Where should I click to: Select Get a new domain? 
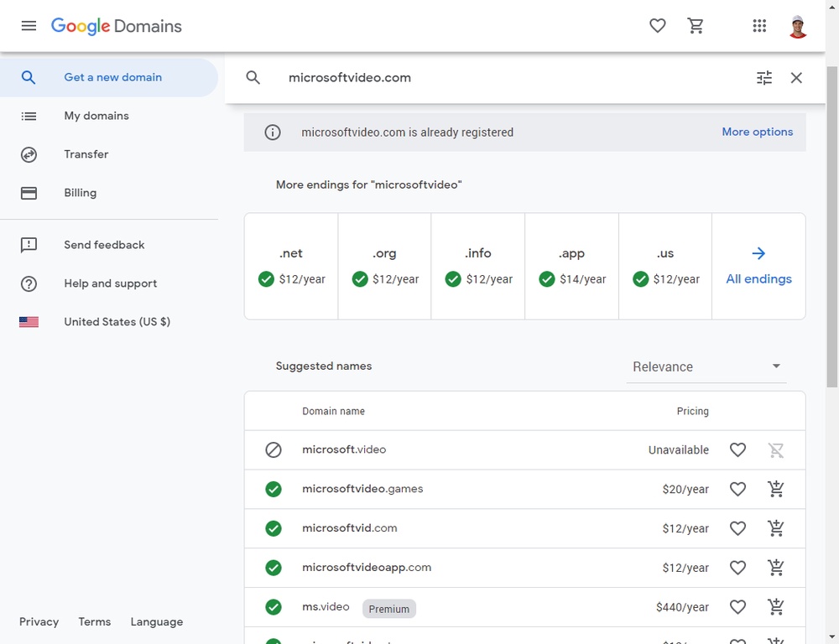coord(108,77)
